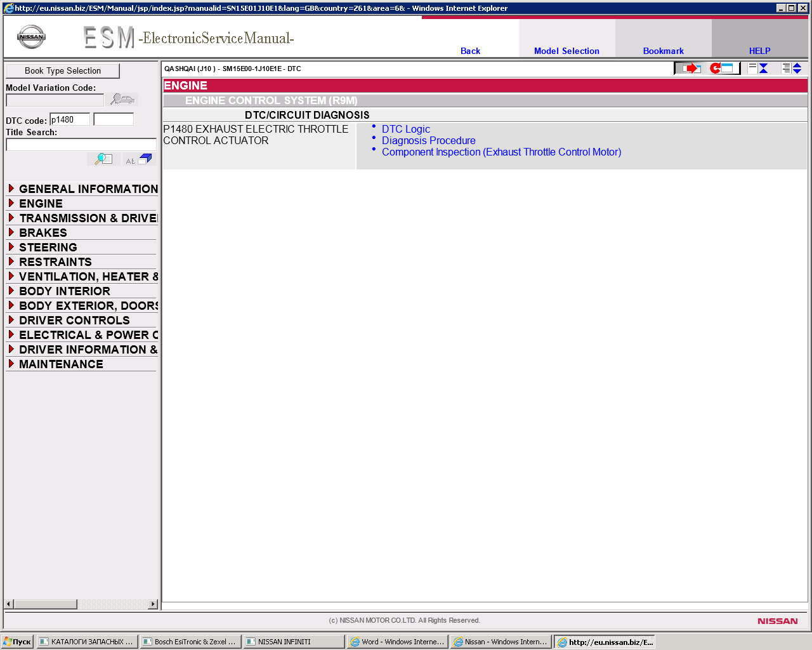Expand the ENGINE tree section
812x650 pixels.
[x=41, y=204]
